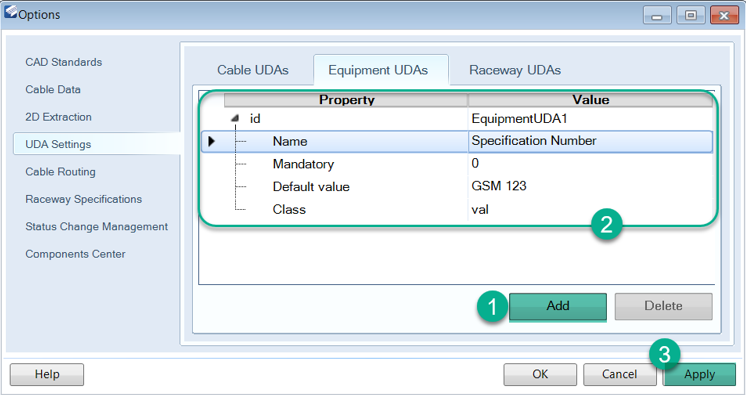
Task: Go to 2D Extraction settings
Action: 59,117
